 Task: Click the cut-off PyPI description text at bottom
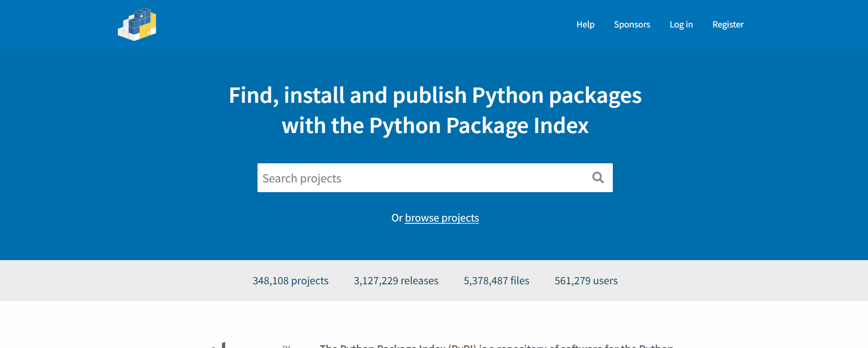[x=496, y=345]
